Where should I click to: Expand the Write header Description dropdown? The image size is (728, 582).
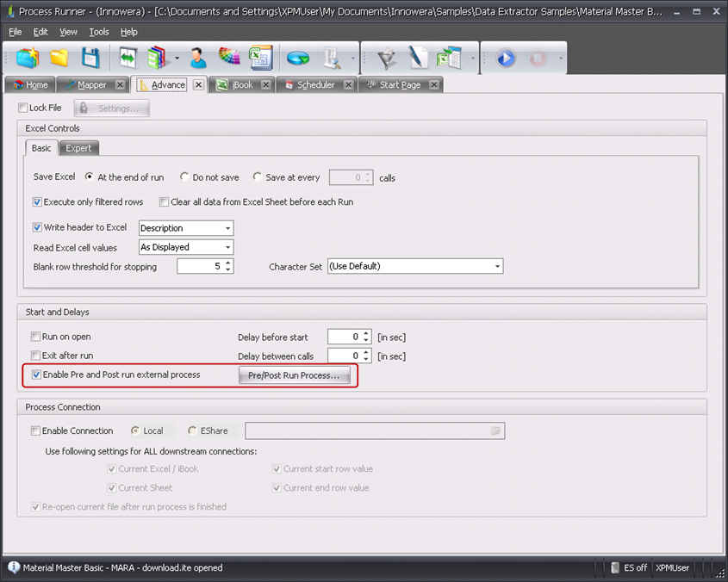pyautogui.click(x=227, y=228)
